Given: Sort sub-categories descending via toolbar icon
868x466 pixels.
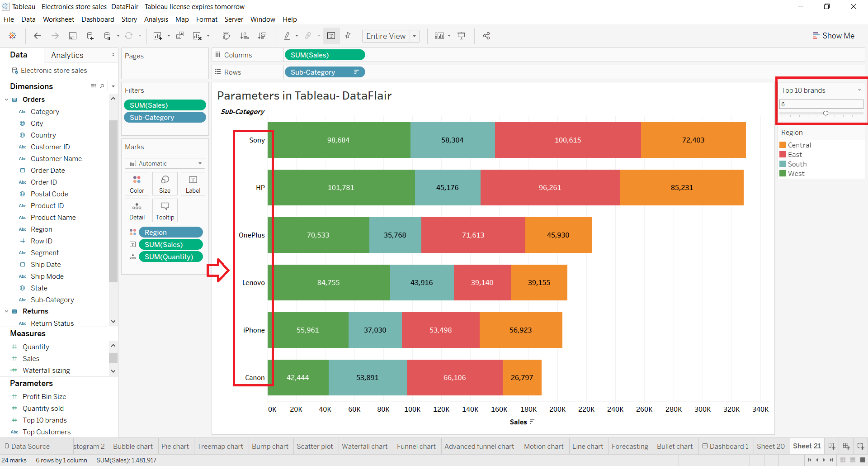Looking at the screenshot, I should pyautogui.click(x=262, y=36).
